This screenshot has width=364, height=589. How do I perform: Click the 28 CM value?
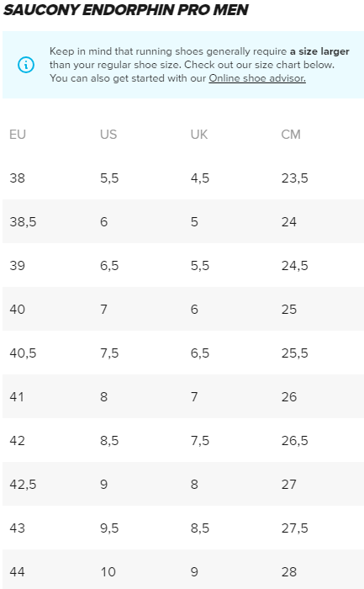(289, 572)
